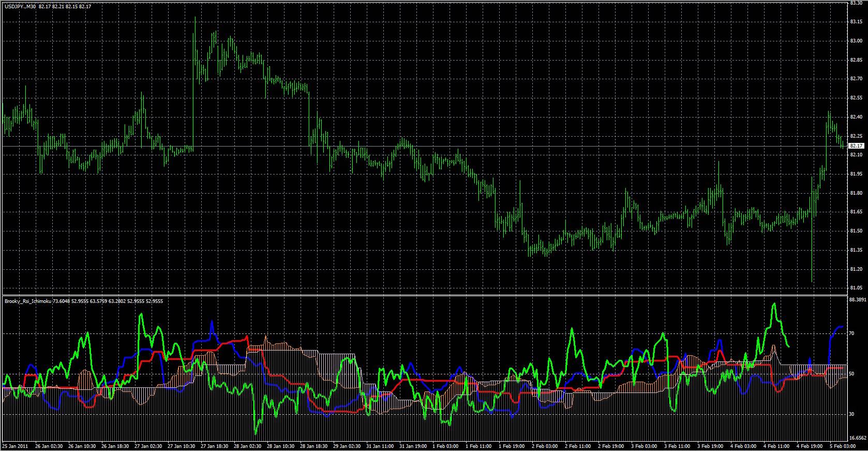The image size is (868, 451).
Task: Click the USDJPY.,M30 chart title
Action: (x=20, y=6)
